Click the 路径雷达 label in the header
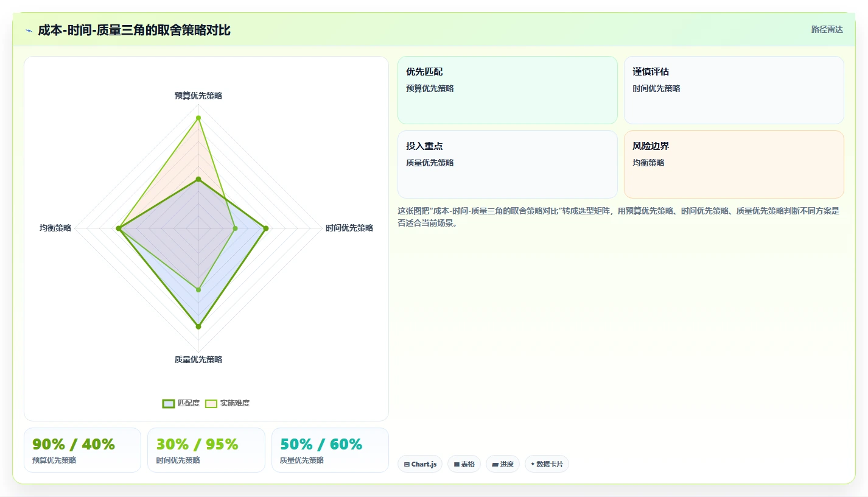Image resolution: width=868 pixels, height=497 pixels. click(x=827, y=29)
